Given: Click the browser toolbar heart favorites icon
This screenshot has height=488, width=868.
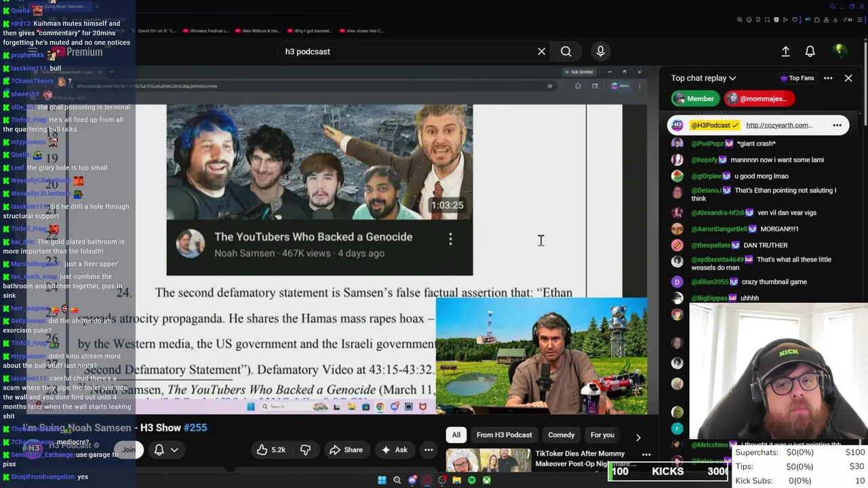Looking at the screenshot, I should (795, 20).
